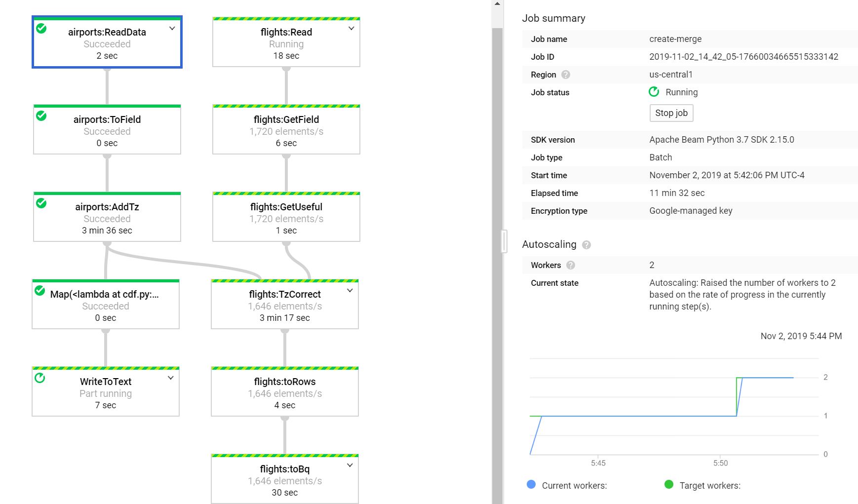858x504 pixels.
Task: Click the 3 min 17 sec duration in flights:TzCorrect
Action: point(285,318)
